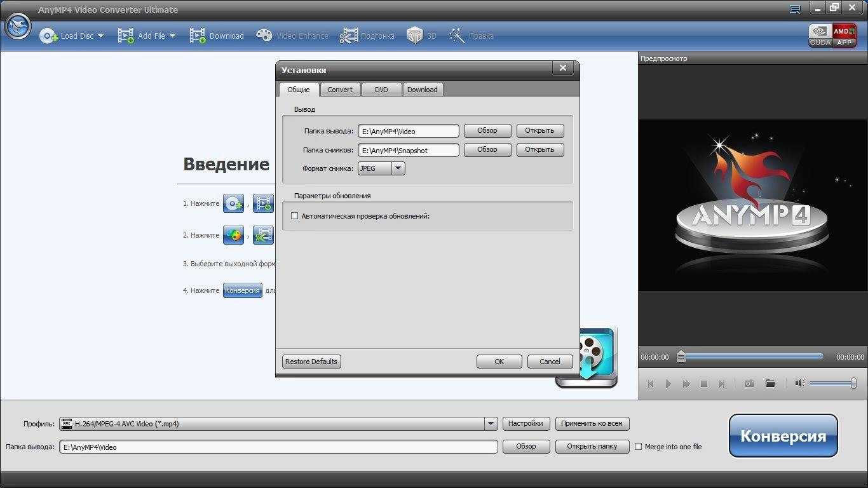Screen dimensions: 868x488
Task: Switch to the Download settings tab
Action: (x=423, y=90)
